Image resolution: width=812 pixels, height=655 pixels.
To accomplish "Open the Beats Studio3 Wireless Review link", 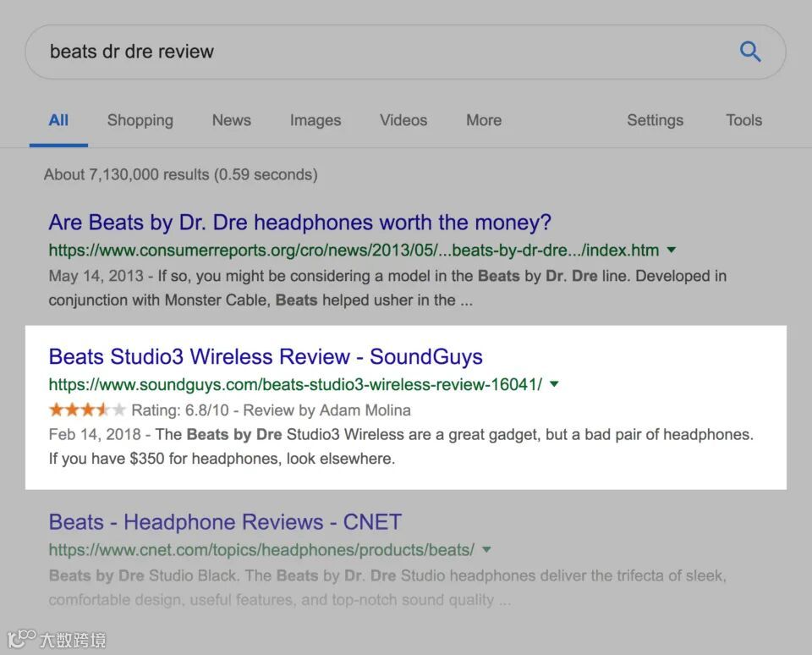I will coord(266,356).
